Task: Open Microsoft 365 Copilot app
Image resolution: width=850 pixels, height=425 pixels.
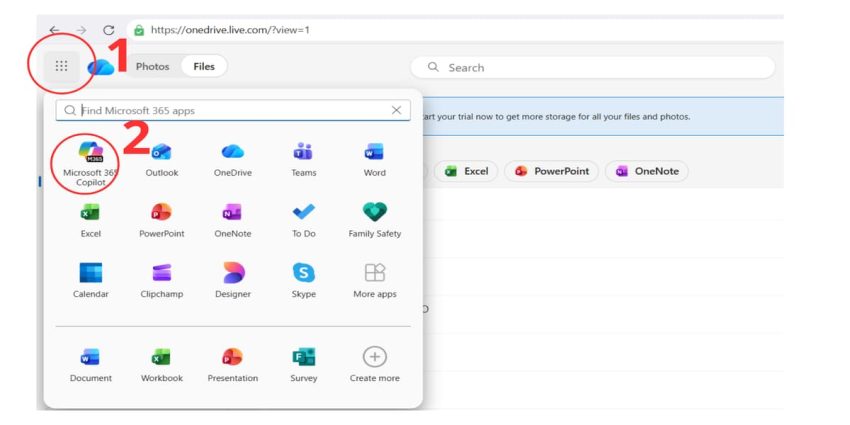Action: [x=91, y=164]
